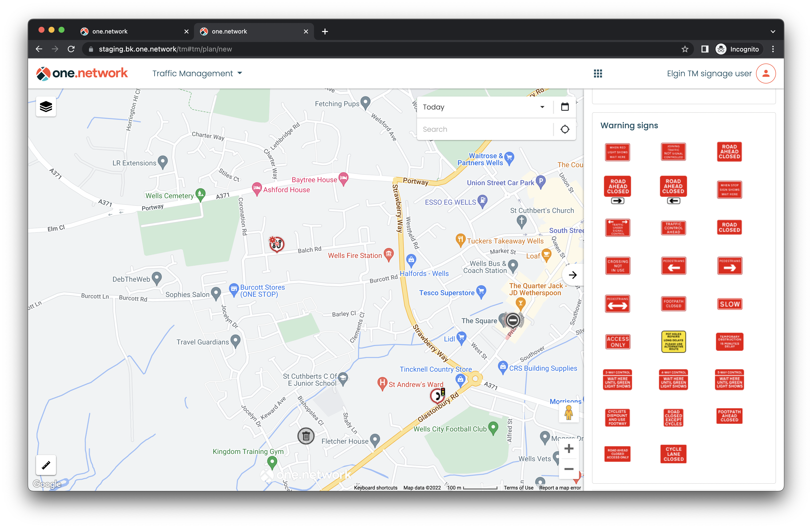This screenshot has width=812, height=528.
Task: Click the map Search field
Action: (484, 129)
